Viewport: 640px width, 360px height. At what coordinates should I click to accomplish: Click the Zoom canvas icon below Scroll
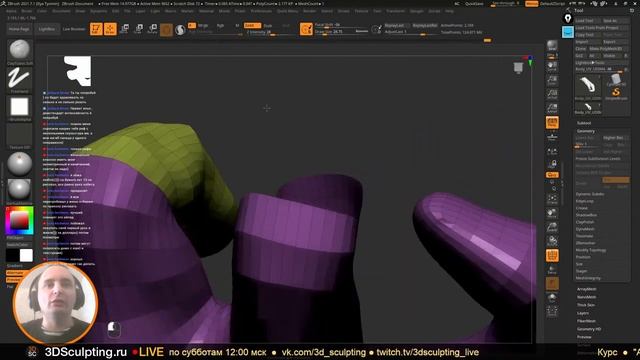[552, 80]
